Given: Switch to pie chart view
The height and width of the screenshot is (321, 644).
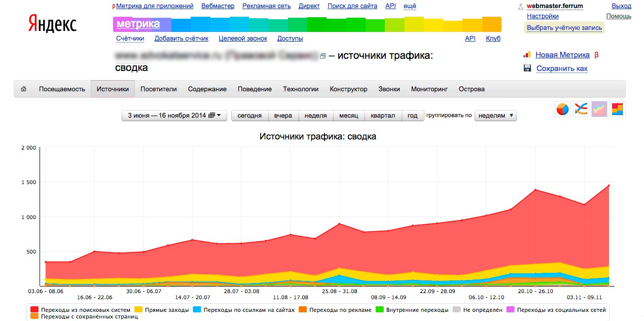Looking at the screenshot, I should (563, 109).
